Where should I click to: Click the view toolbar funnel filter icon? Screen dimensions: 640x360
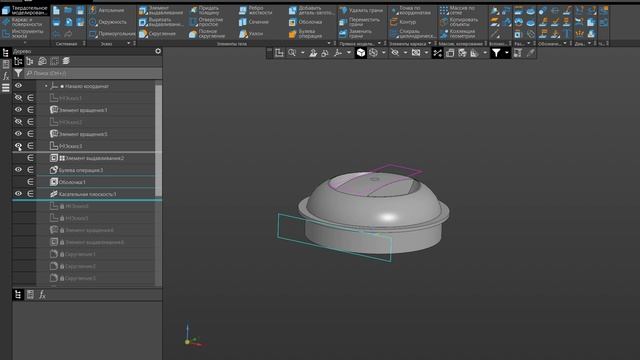tap(496, 53)
